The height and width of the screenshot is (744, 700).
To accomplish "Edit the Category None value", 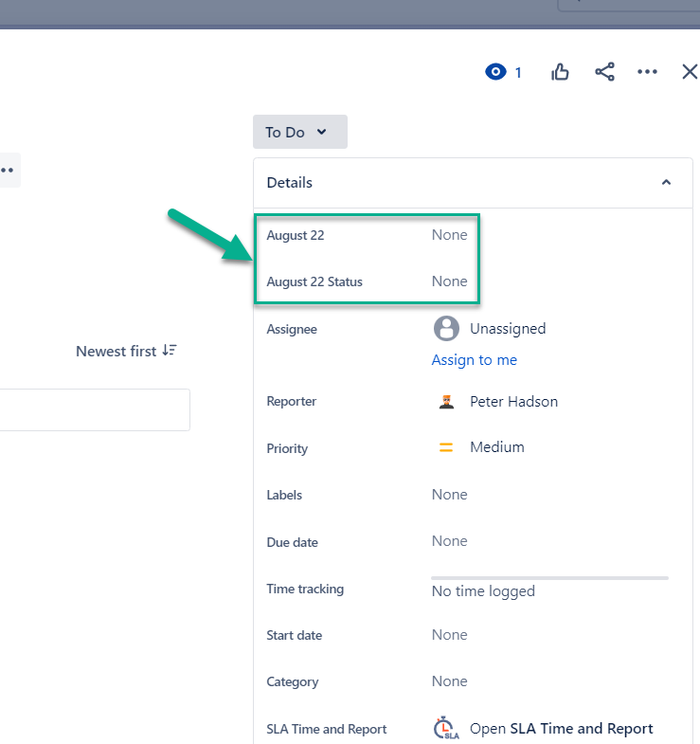I will click(x=449, y=681).
